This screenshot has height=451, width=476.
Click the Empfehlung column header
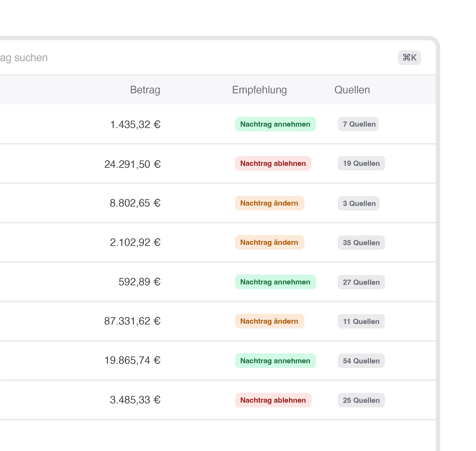coord(259,90)
